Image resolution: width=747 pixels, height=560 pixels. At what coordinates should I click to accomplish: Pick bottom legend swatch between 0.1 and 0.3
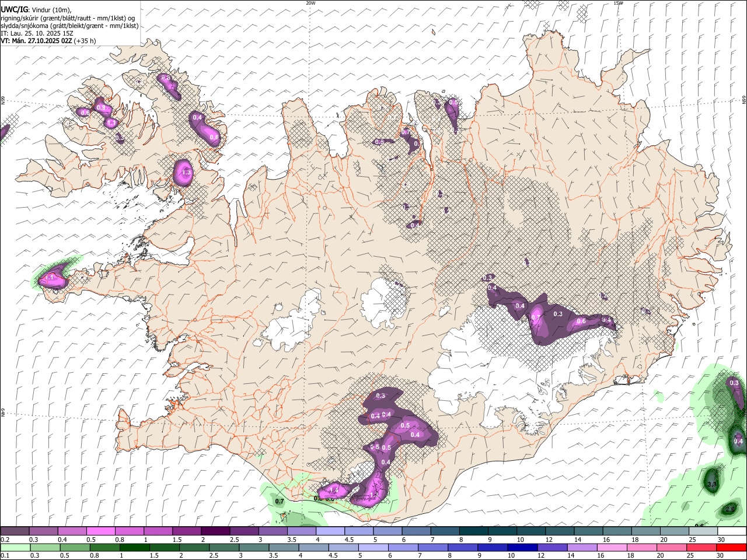[x=15, y=548]
